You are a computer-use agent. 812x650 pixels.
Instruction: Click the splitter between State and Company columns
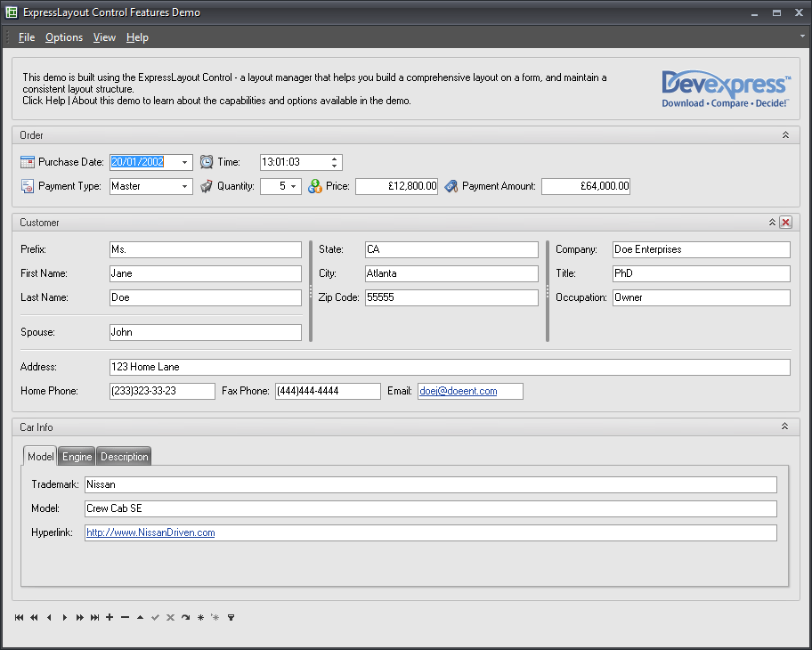click(x=548, y=291)
